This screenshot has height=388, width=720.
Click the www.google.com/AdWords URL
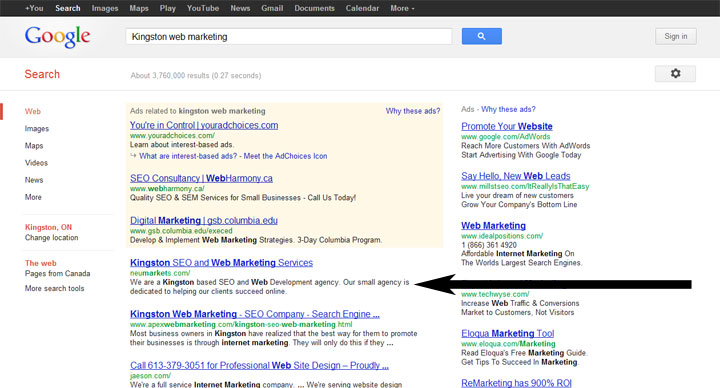pos(506,136)
